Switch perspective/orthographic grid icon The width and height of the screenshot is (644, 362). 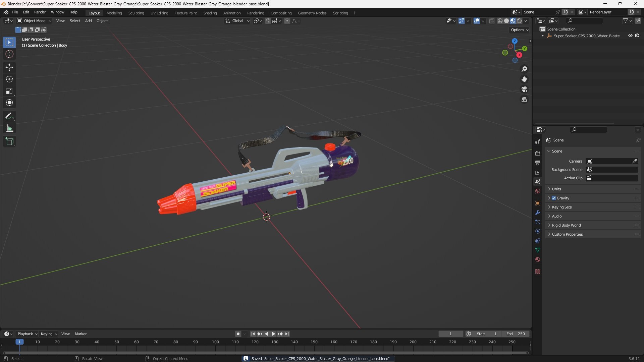(x=524, y=100)
